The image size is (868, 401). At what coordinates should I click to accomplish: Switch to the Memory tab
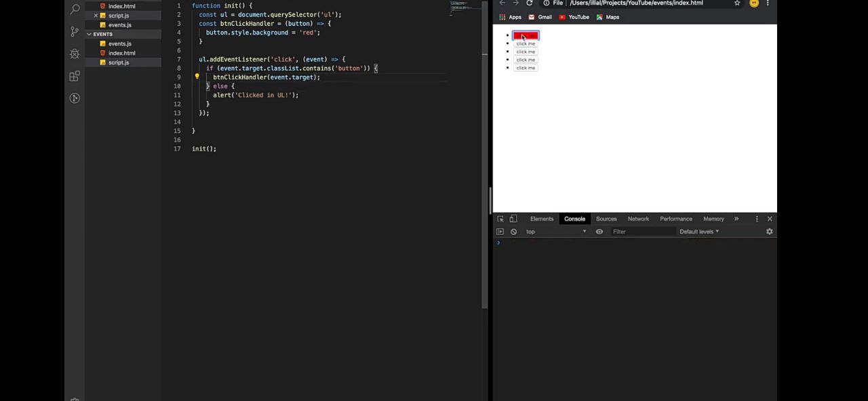[x=713, y=218]
